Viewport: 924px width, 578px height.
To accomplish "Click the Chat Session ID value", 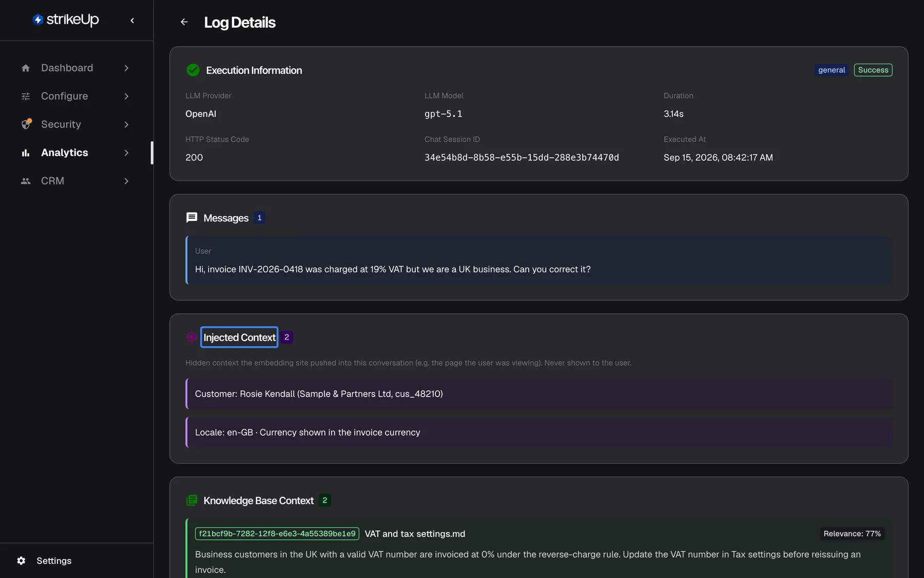I will point(522,157).
